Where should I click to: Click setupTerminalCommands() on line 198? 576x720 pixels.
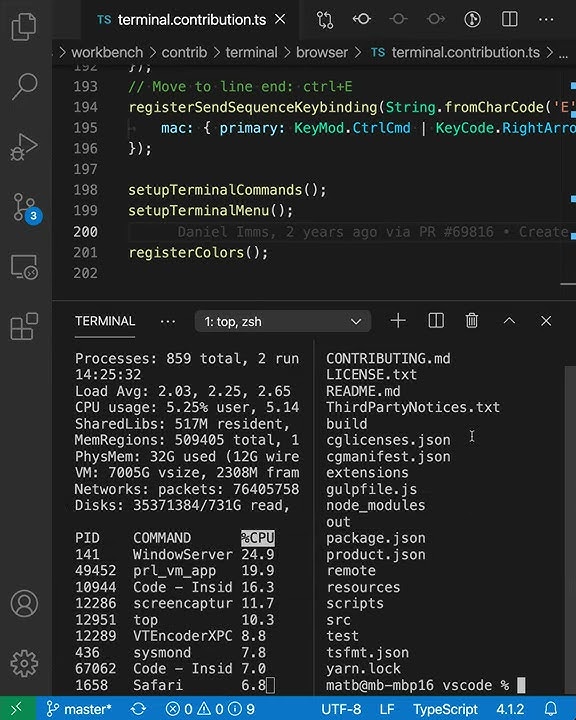227,190
